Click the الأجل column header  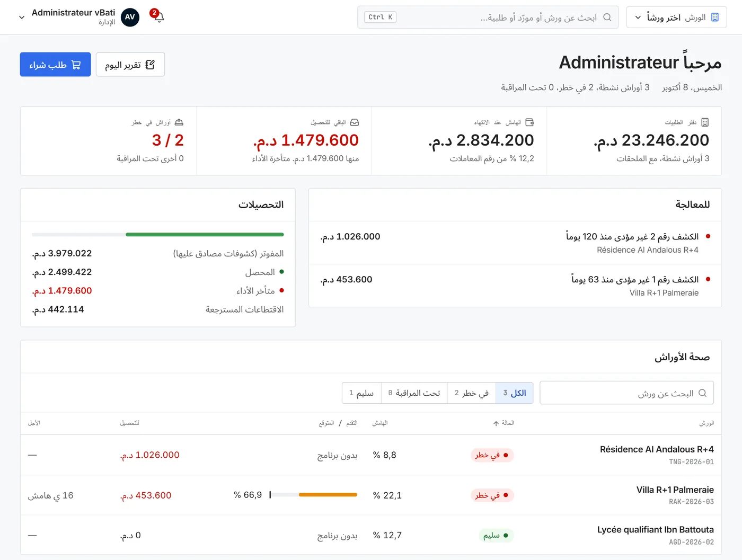(x=34, y=423)
